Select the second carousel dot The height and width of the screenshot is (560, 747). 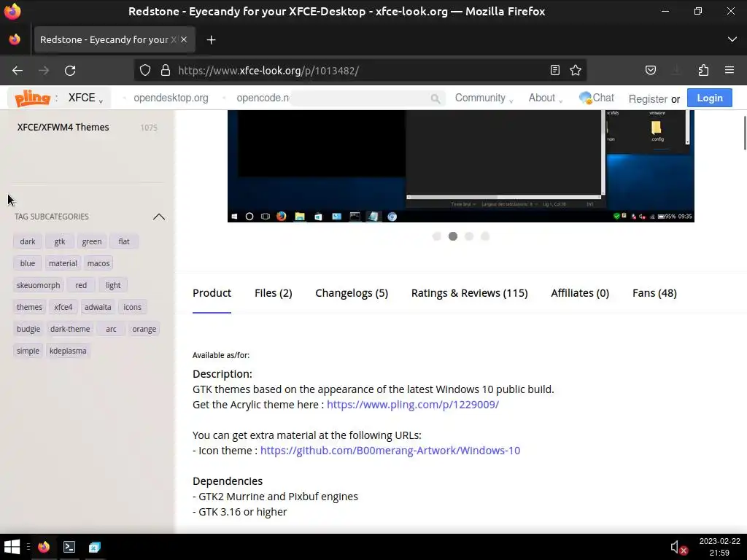pos(453,236)
